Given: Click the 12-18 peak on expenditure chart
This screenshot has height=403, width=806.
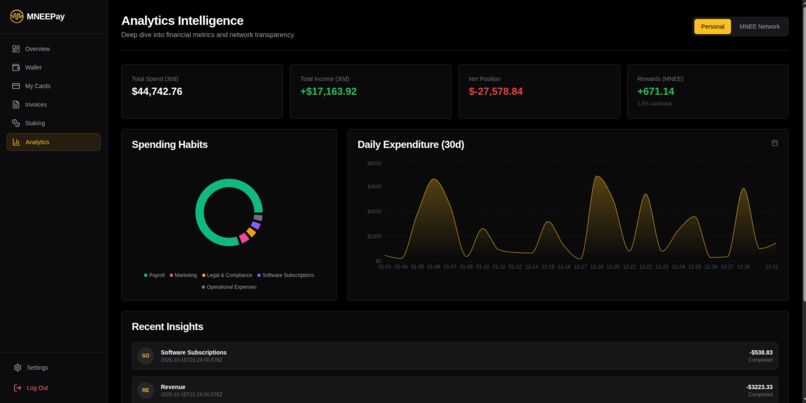Looking at the screenshot, I should 597,177.
